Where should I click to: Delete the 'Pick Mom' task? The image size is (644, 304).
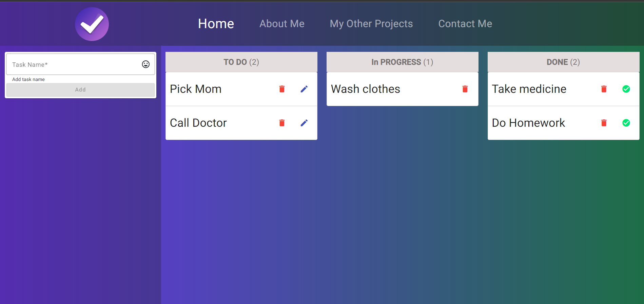282,89
